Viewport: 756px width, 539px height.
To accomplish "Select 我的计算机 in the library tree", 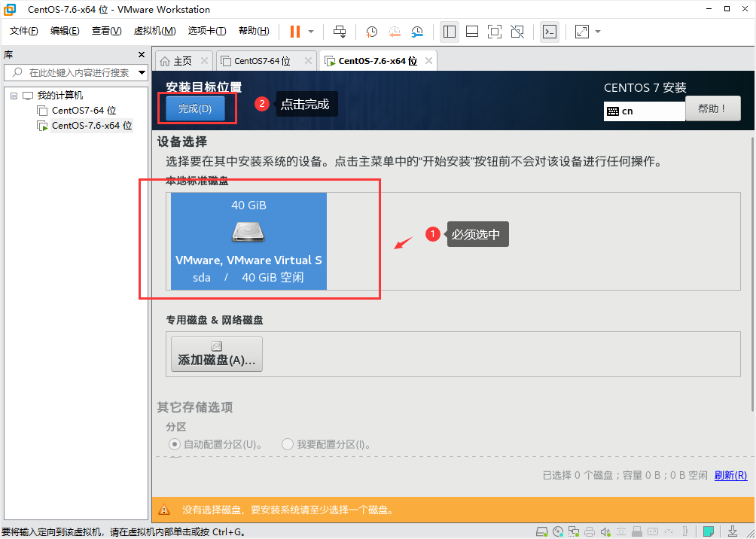I will coord(59,96).
